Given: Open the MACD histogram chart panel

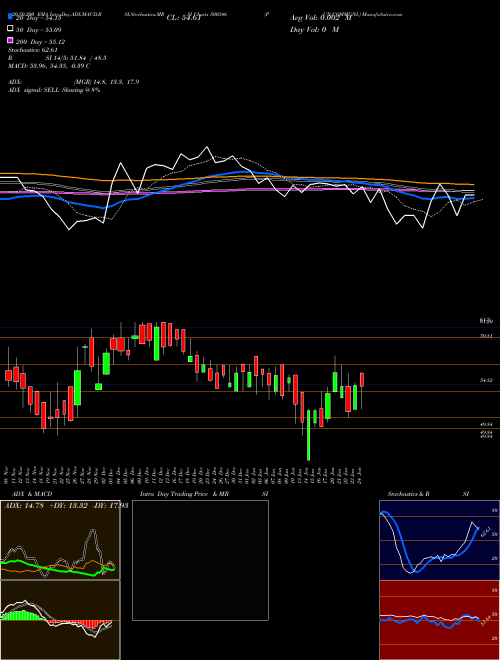Looking at the screenshot, I should point(60,620).
